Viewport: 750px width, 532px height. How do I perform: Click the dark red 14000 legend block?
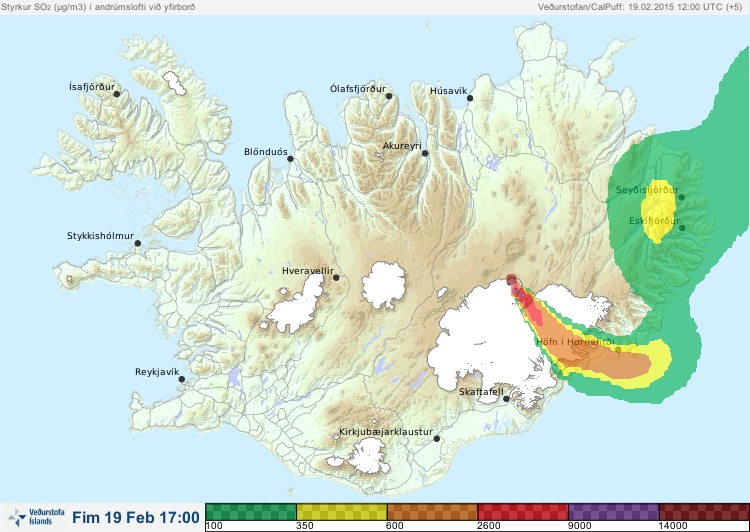(x=704, y=511)
